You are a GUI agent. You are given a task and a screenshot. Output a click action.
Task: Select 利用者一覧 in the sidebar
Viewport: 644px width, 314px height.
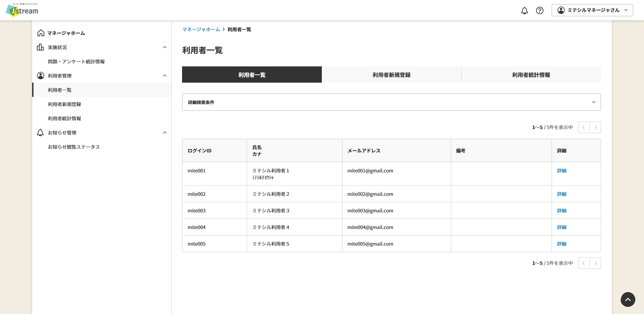pyautogui.click(x=102, y=90)
